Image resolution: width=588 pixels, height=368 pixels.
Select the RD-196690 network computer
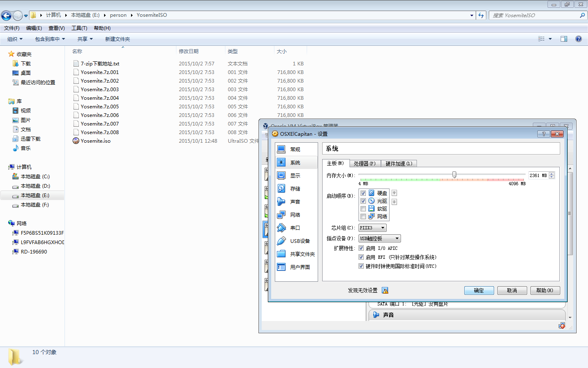pyautogui.click(x=34, y=252)
